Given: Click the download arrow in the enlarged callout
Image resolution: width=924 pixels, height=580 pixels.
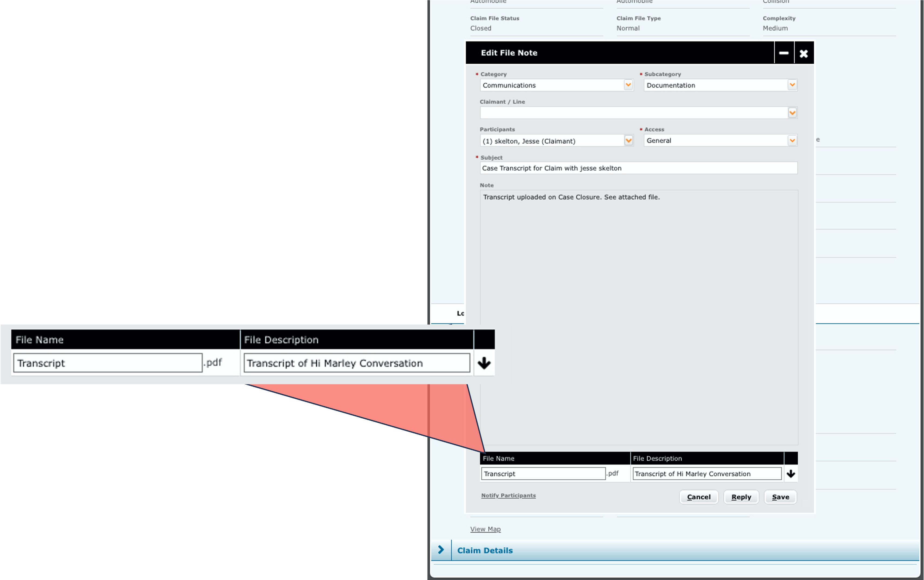Looking at the screenshot, I should [x=484, y=363].
